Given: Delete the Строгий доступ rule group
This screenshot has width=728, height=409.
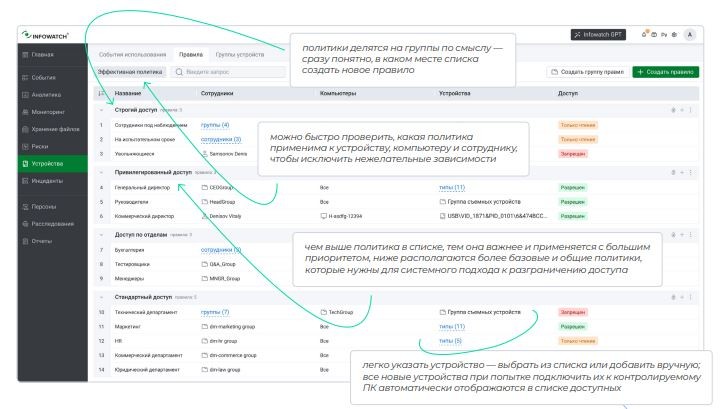Looking at the screenshot, I should click(673, 110).
